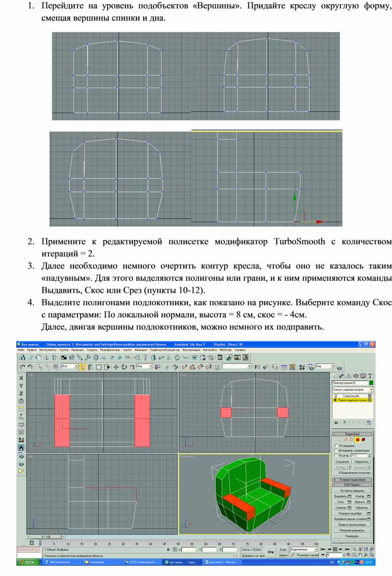The width and height of the screenshot is (392, 576).
Task: Open the Инструменты menu
Action: point(48,350)
